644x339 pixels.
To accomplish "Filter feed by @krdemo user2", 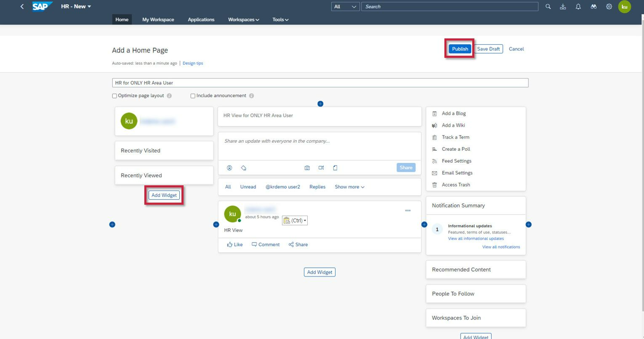I will point(283,187).
